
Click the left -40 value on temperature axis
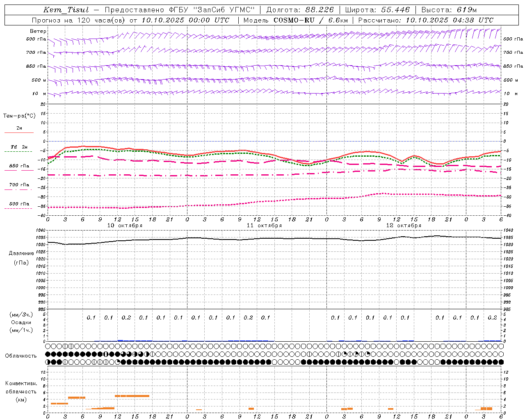point(42,215)
